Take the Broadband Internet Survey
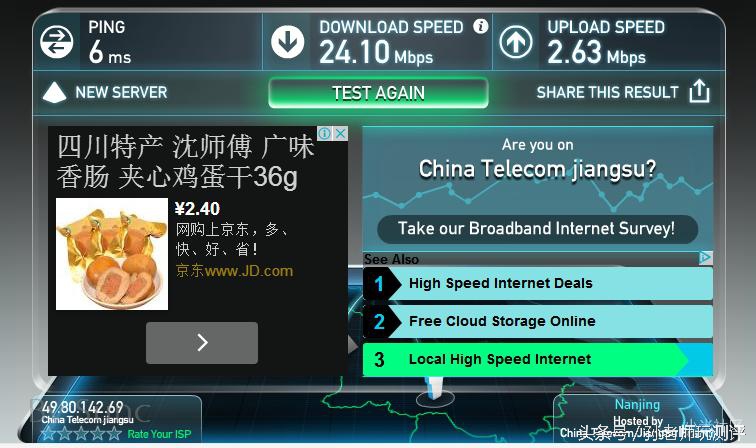This screenshot has width=756, height=448. tap(537, 229)
